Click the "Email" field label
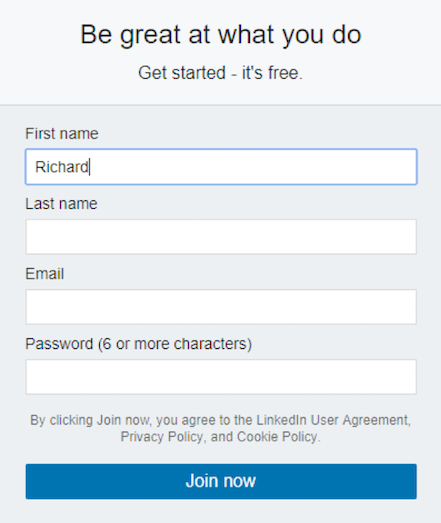Image resolution: width=441 pixels, height=523 pixels. point(45,274)
